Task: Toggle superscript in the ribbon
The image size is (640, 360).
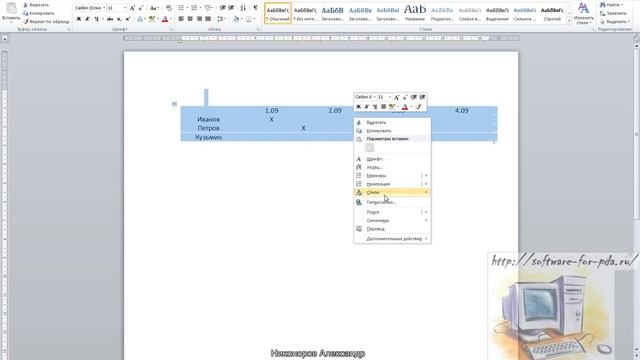Action: [128, 19]
